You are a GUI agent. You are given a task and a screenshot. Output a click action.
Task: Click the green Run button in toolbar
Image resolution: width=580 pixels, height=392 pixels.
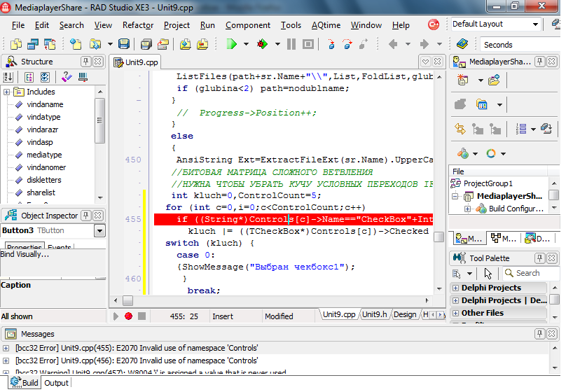point(231,44)
